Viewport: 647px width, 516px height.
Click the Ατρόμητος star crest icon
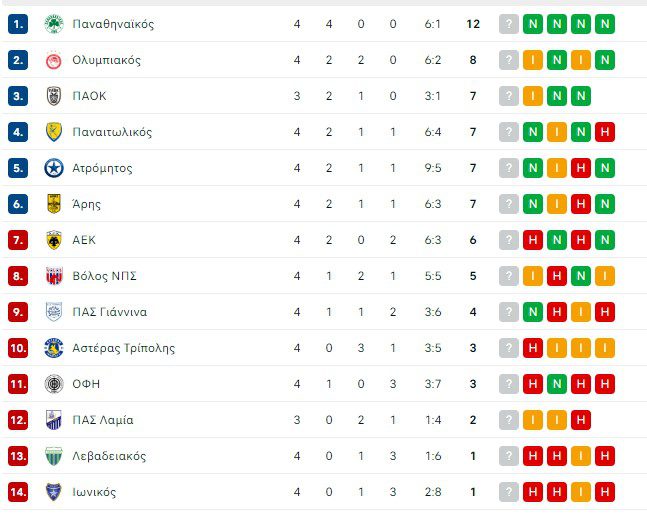[x=54, y=168]
